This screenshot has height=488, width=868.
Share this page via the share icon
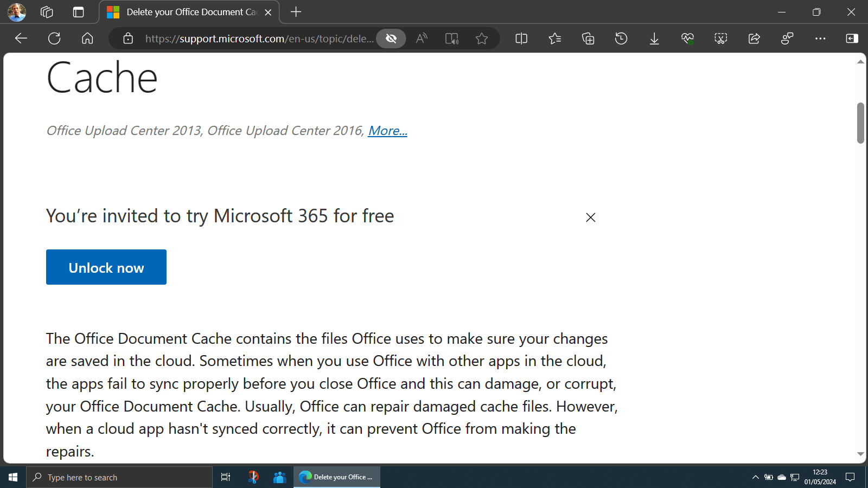coord(754,38)
